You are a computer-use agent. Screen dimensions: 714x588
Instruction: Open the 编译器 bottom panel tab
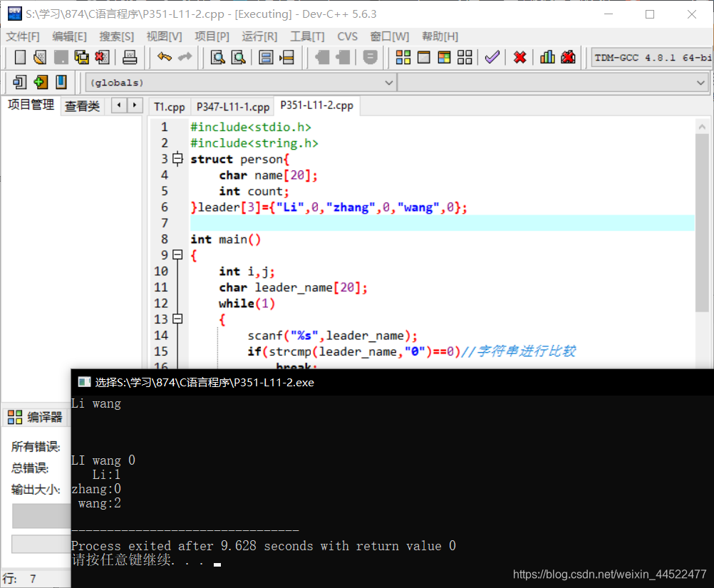[36, 417]
